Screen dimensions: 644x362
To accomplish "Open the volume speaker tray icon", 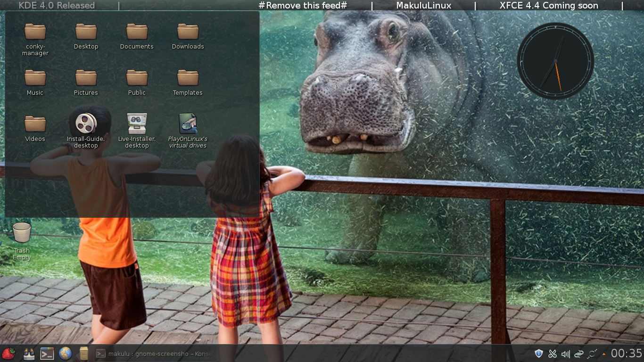I will 566,354.
